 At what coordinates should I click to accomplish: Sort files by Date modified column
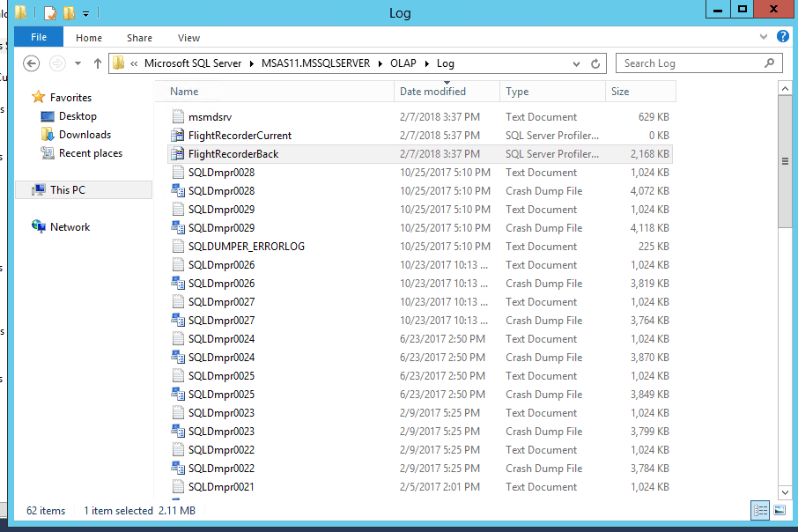click(x=447, y=92)
